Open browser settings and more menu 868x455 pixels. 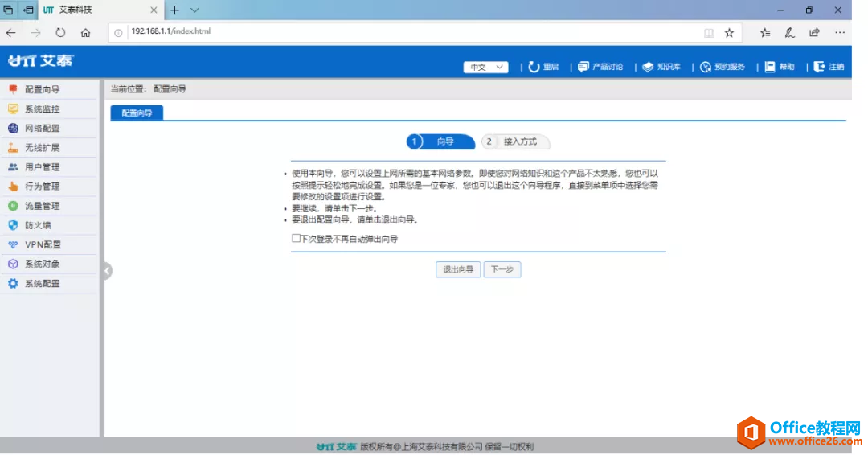click(x=840, y=33)
